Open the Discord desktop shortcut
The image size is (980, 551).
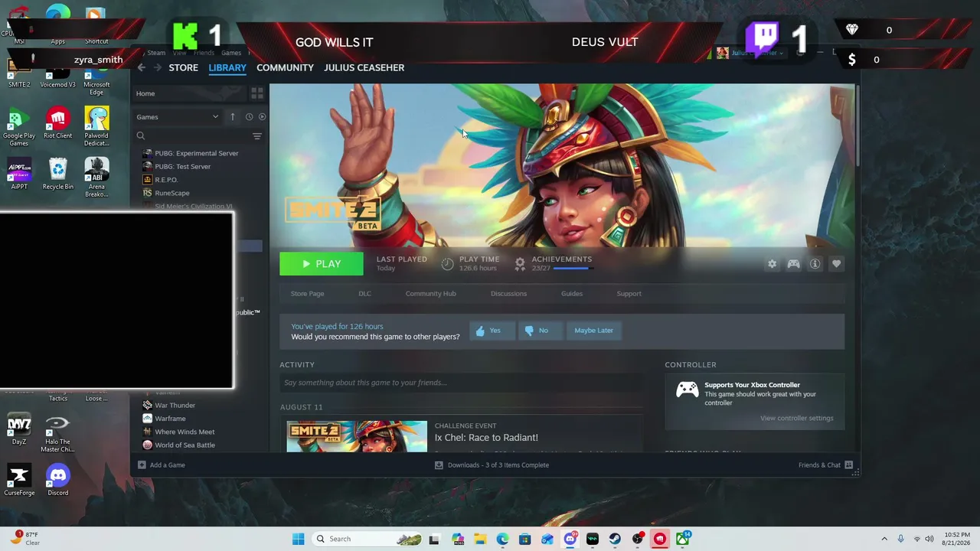click(57, 481)
